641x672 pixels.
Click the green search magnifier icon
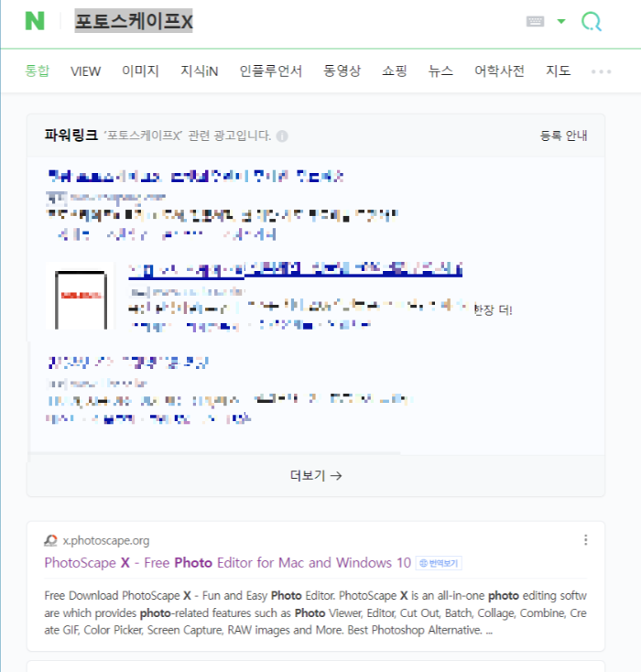pos(592,21)
